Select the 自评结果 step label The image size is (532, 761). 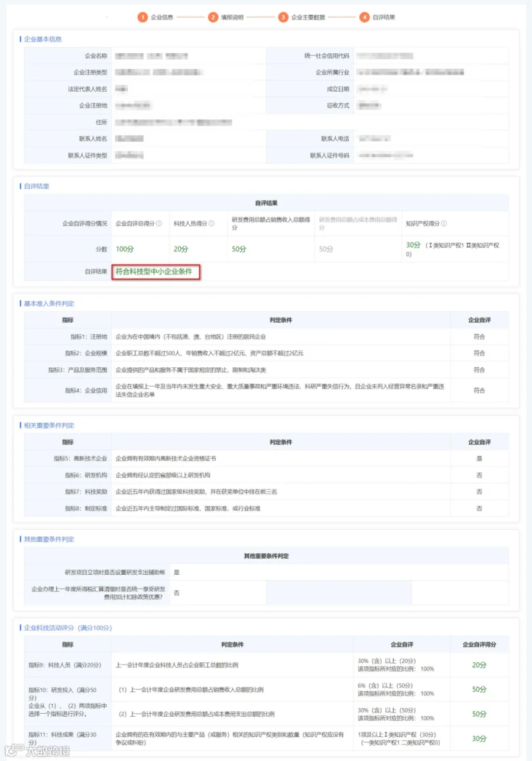(x=384, y=17)
